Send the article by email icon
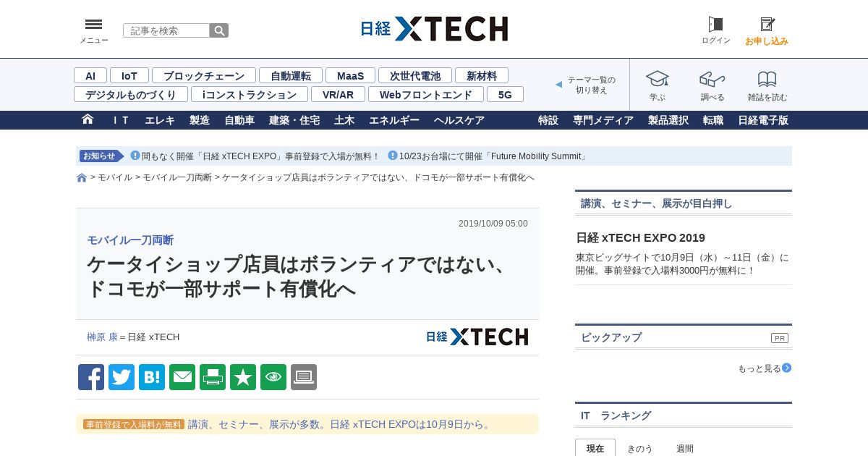Screen dimensions: 868x456 click(182, 377)
